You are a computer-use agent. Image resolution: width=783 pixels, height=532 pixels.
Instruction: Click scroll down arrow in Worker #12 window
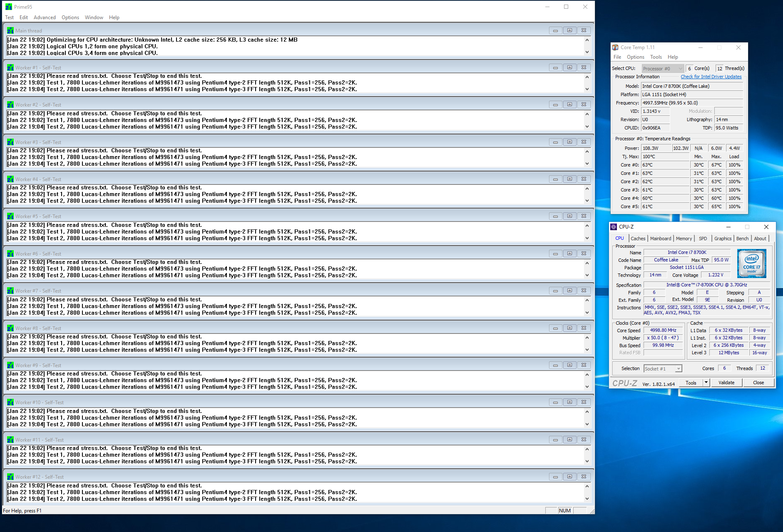587,499
